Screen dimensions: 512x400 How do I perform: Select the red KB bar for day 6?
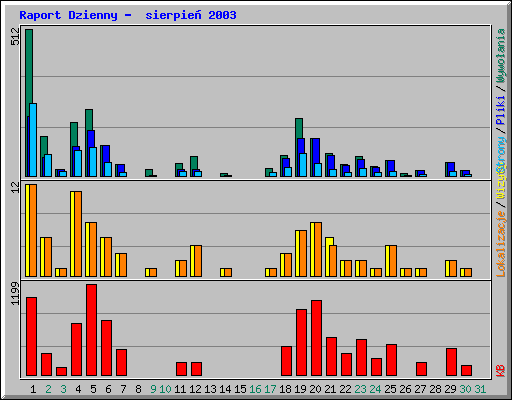coord(107,348)
